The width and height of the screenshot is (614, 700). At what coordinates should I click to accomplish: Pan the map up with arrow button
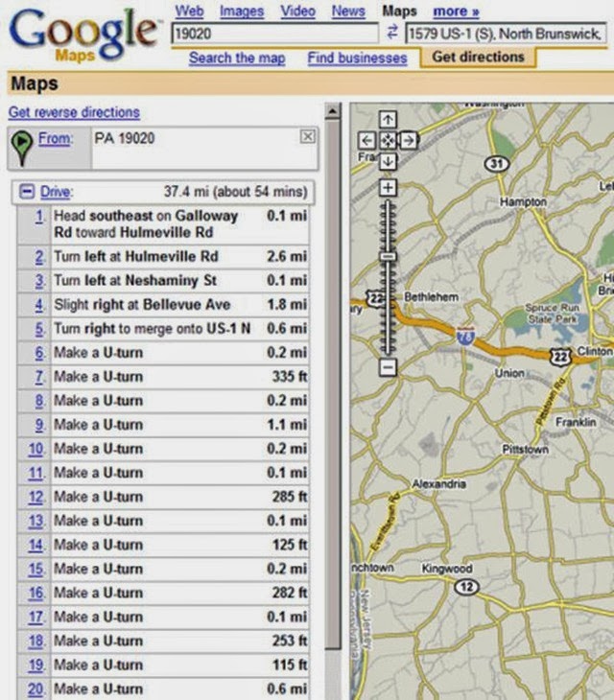click(388, 119)
